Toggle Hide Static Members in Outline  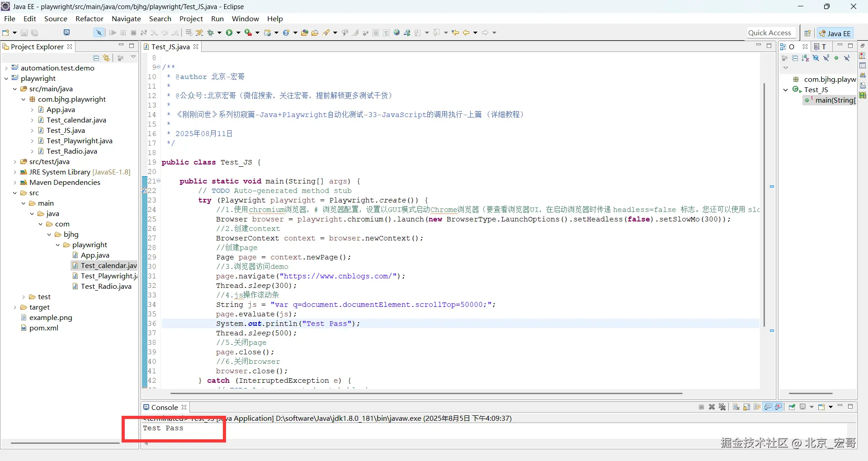[x=826, y=58]
